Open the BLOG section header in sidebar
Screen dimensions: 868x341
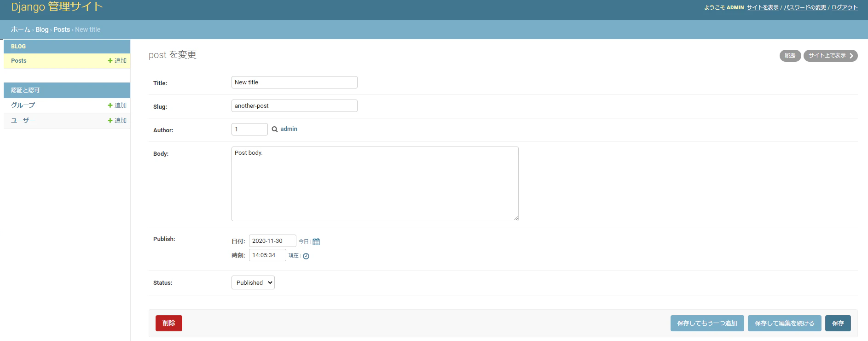click(x=18, y=47)
